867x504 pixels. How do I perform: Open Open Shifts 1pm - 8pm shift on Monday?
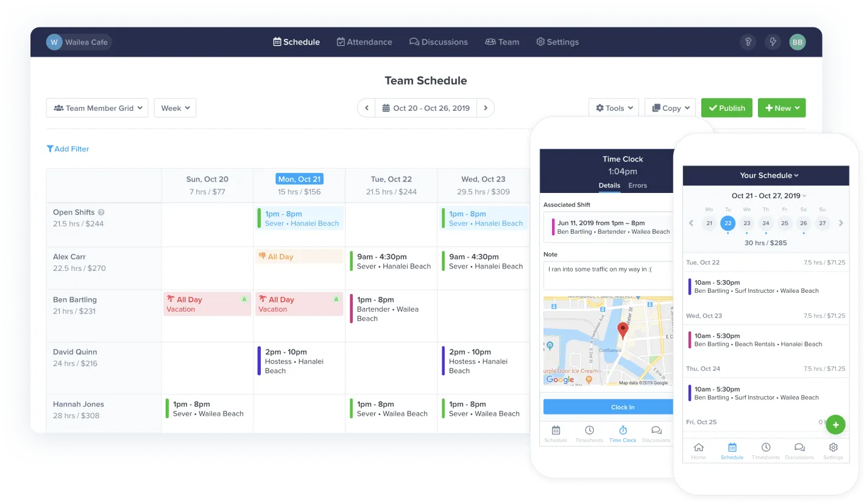click(299, 219)
